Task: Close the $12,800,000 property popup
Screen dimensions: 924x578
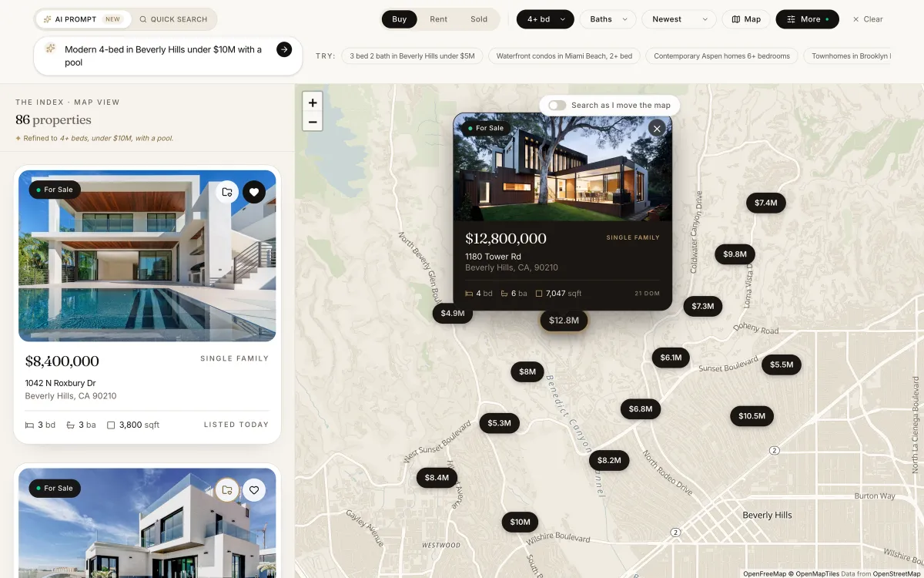Action: pos(657,129)
